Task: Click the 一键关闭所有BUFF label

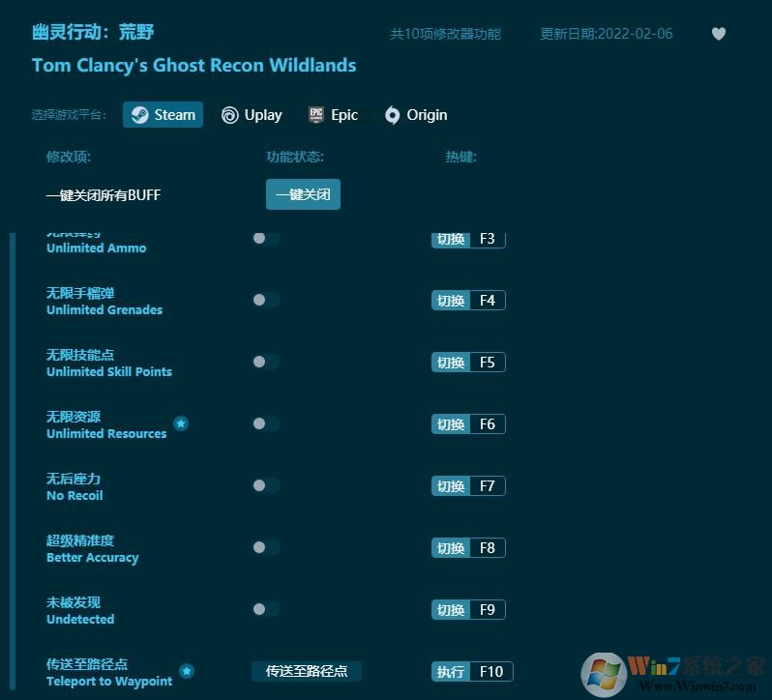Action: click(104, 194)
